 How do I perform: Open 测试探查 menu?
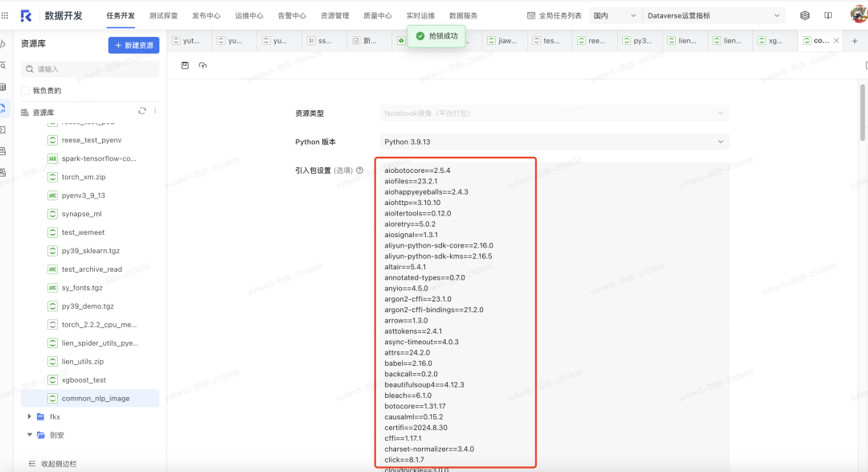click(x=163, y=15)
